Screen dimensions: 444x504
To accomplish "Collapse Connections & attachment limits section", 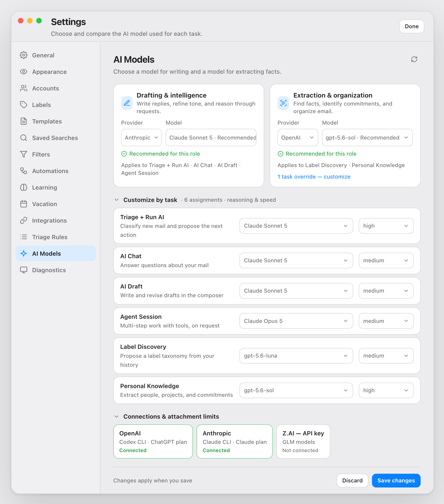I will pyautogui.click(x=117, y=417).
